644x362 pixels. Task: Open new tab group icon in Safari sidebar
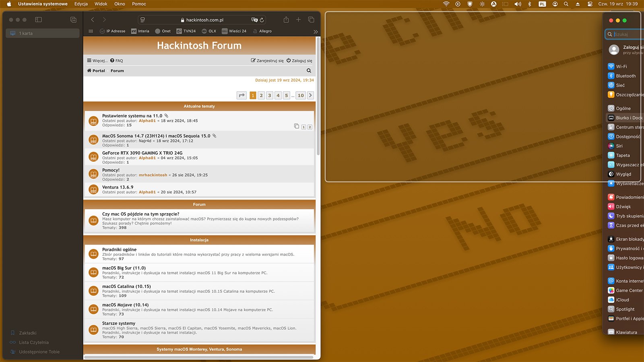coord(73,20)
